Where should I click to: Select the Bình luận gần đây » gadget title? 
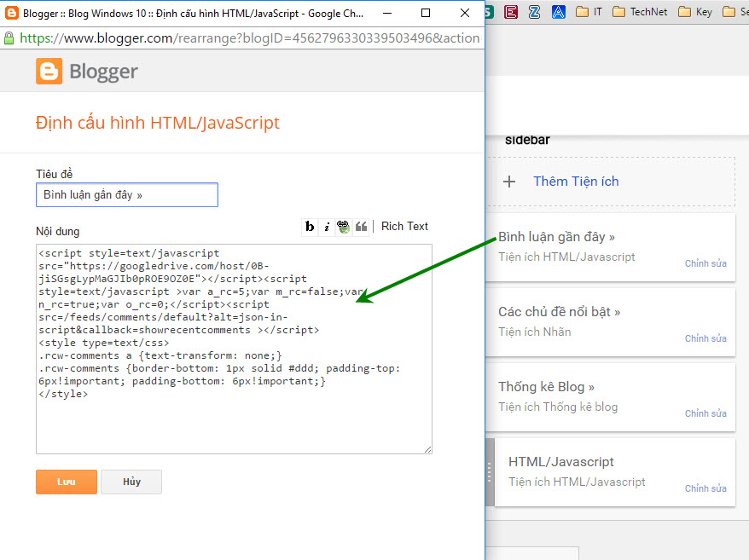[556, 237]
